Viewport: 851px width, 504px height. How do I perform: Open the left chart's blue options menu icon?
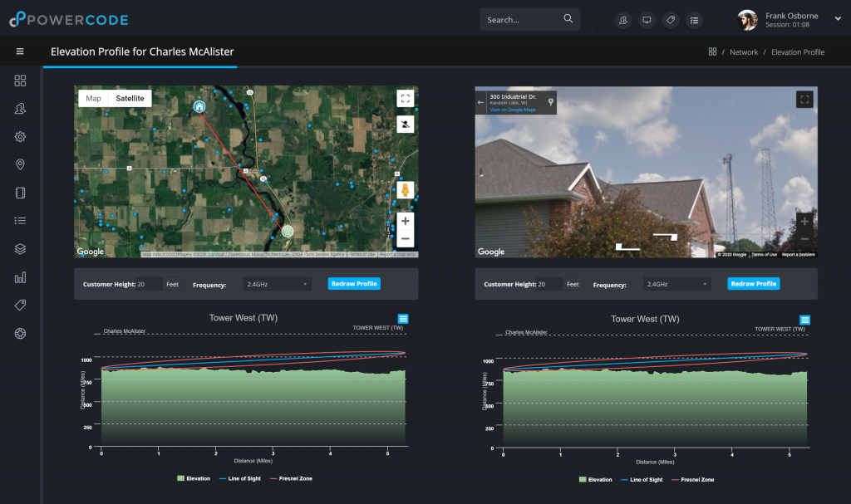tap(404, 318)
